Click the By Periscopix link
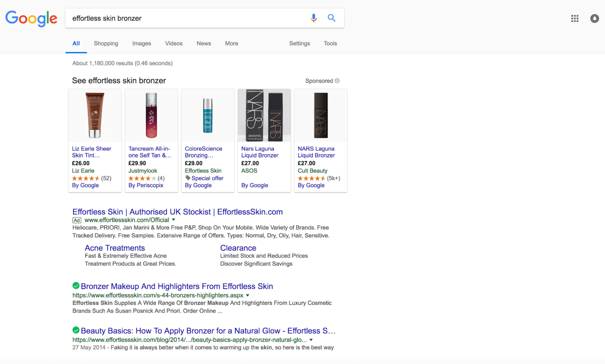 coord(146,185)
